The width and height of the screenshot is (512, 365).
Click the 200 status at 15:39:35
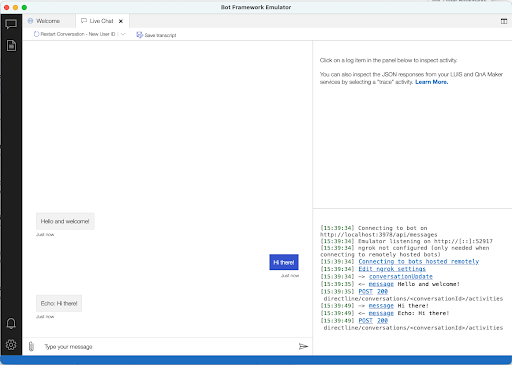pos(382,291)
